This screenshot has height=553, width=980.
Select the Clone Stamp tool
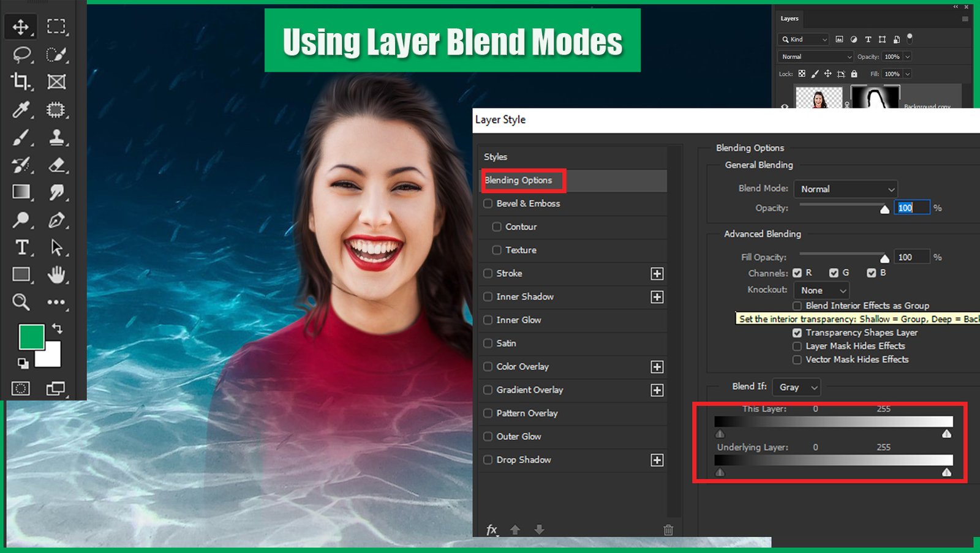click(x=56, y=137)
